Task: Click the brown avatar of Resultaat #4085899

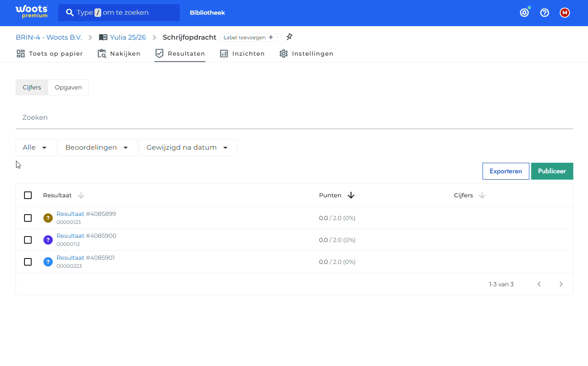Action: pos(48,218)
